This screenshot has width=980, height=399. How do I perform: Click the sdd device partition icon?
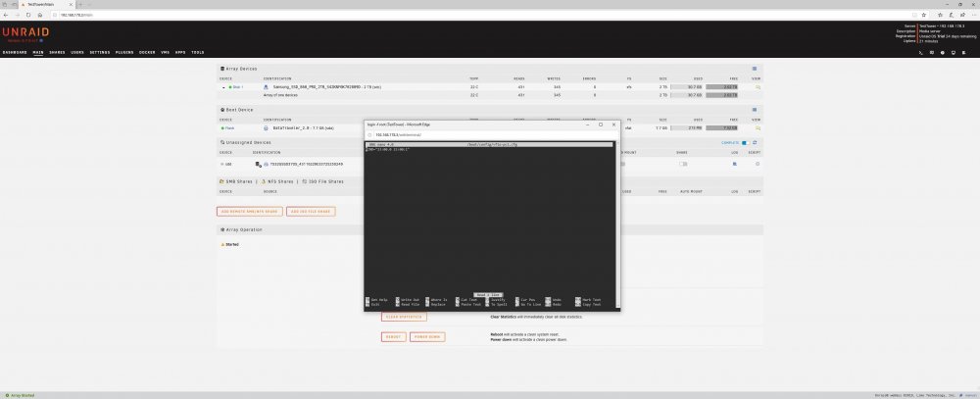pyautogui.click(x=258, y=164)
